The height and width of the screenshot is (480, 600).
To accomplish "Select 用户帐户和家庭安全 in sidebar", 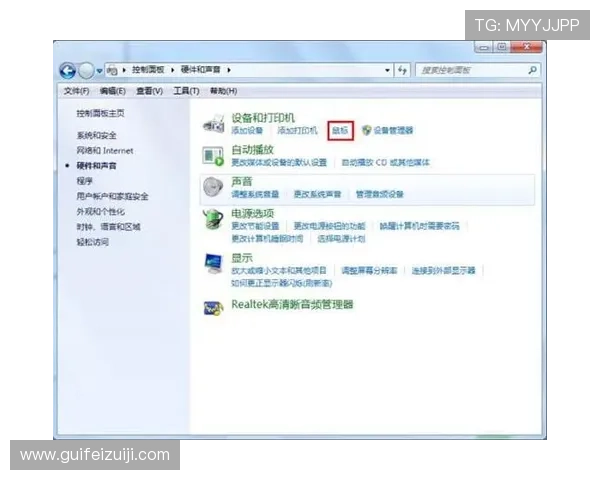I will click(x=112, y=196).
